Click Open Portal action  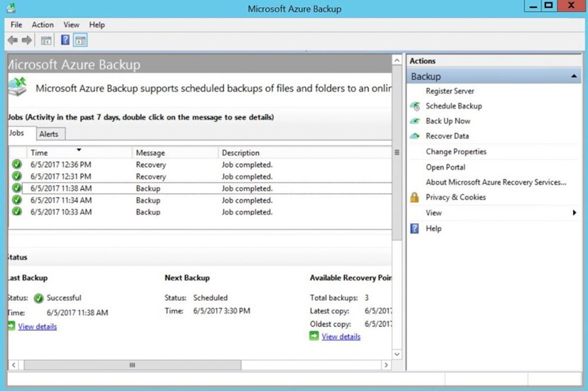point(445,167)
